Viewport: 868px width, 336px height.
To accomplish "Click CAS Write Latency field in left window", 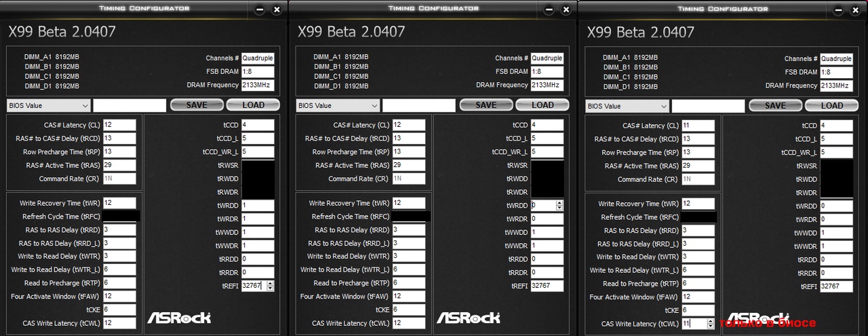I will (119, 323).
